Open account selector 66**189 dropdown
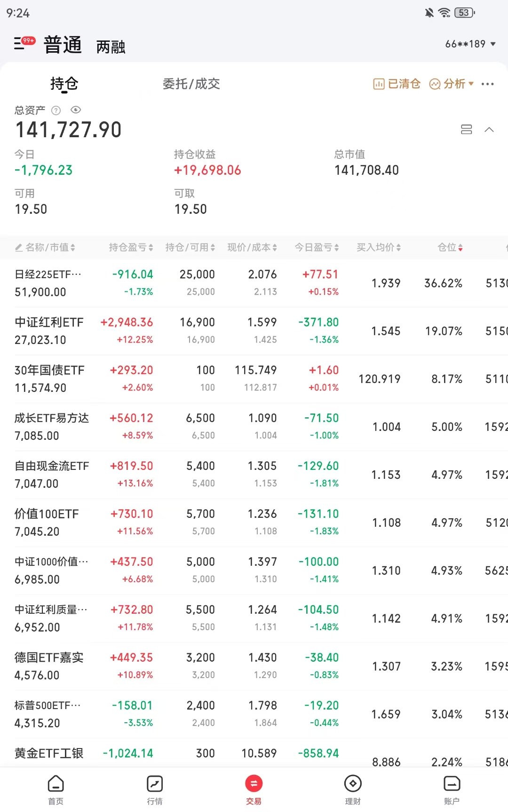Screen dimensions: 508x812 click(470, 44)
